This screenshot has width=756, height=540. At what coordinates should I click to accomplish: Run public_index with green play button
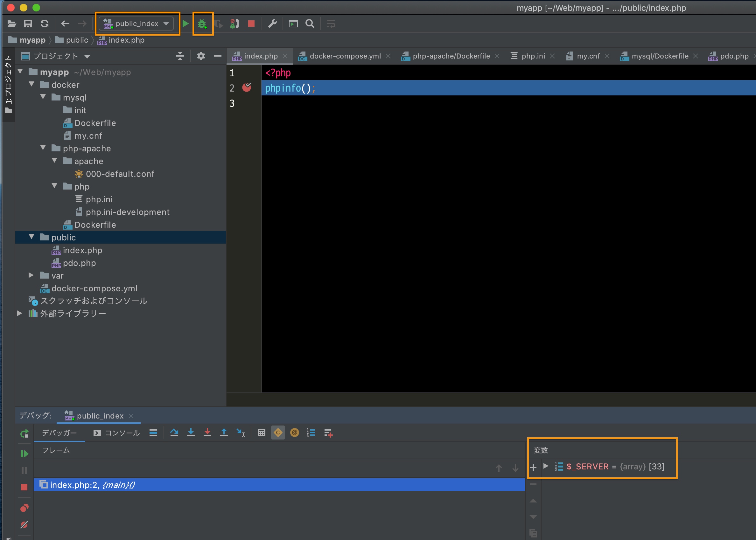click(185, 24)
